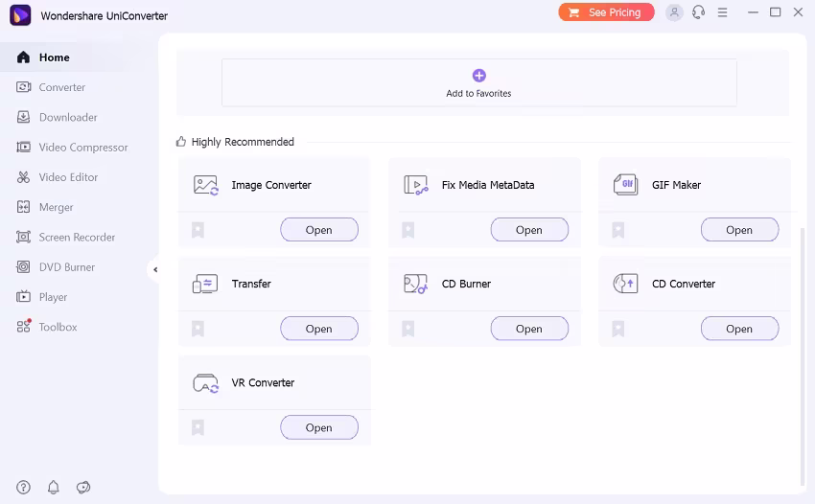Click the CD Burner tool icon
Screen dimensions: 815x504
click(x=415, y=284)
